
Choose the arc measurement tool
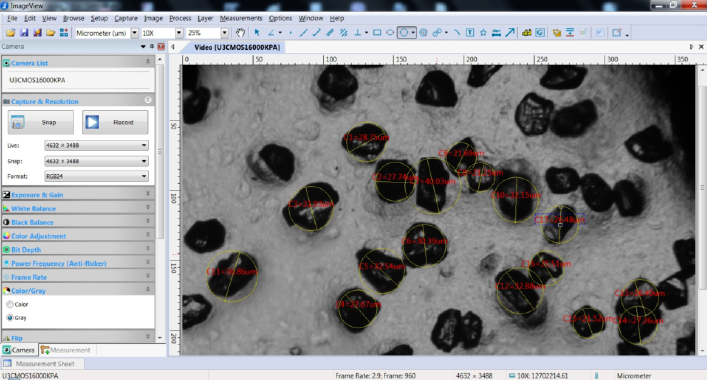pyautogui.click(x=457, y=32)
